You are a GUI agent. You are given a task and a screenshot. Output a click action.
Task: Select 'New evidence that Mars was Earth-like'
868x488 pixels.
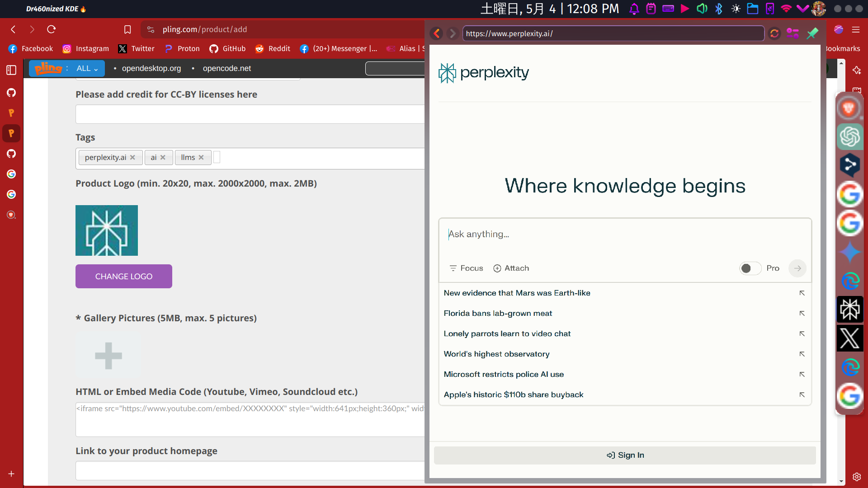pyautogui.click(x=624, y=293)
